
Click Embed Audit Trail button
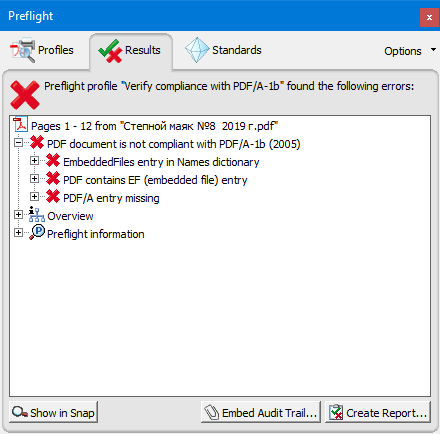pos(261,412)
